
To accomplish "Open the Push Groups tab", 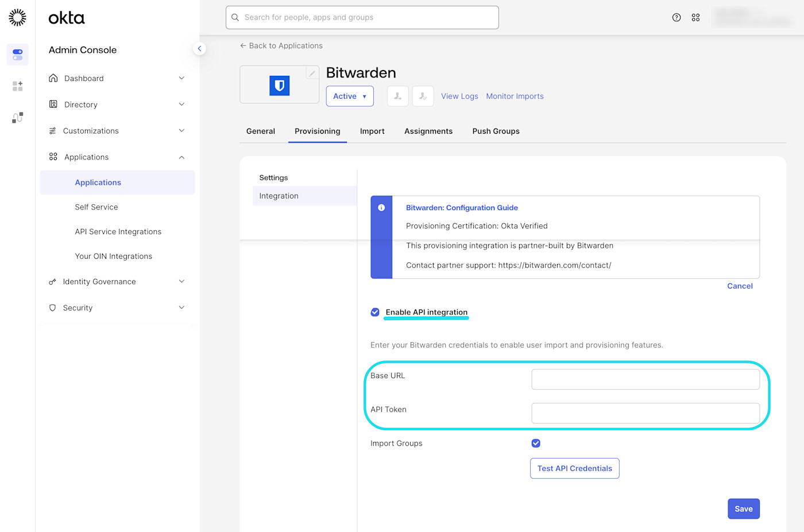I will 496,131.
